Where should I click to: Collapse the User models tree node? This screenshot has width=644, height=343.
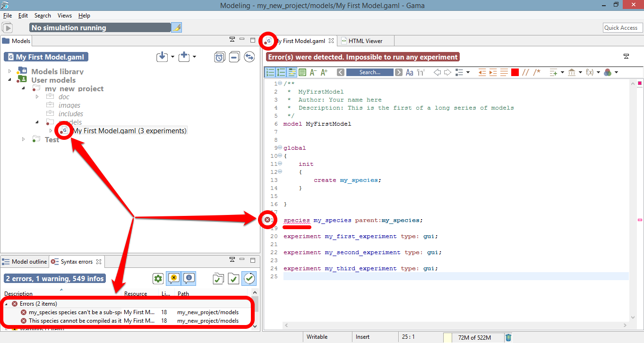pos(10,80)
